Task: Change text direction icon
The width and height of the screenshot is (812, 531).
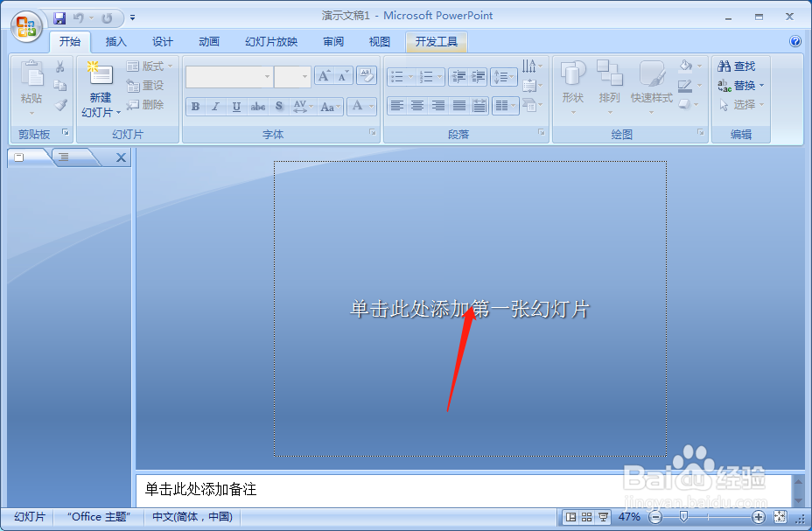Action: point(532,66)
